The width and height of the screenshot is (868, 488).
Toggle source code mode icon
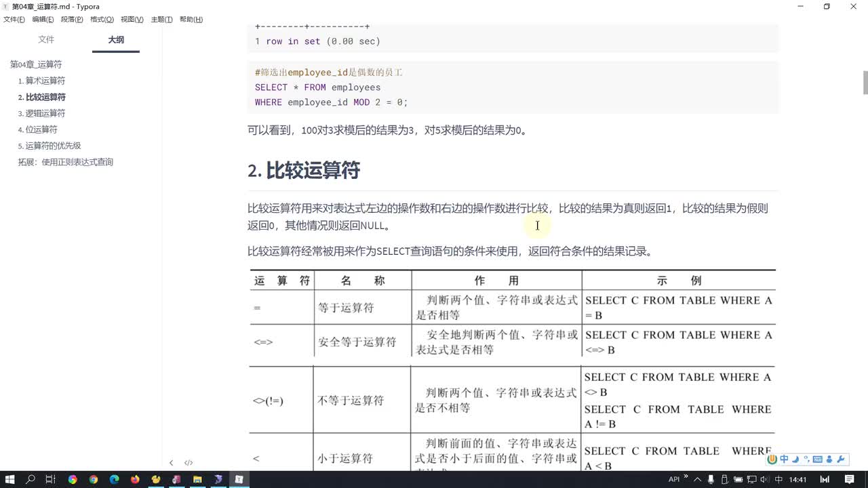coord(189,462)
